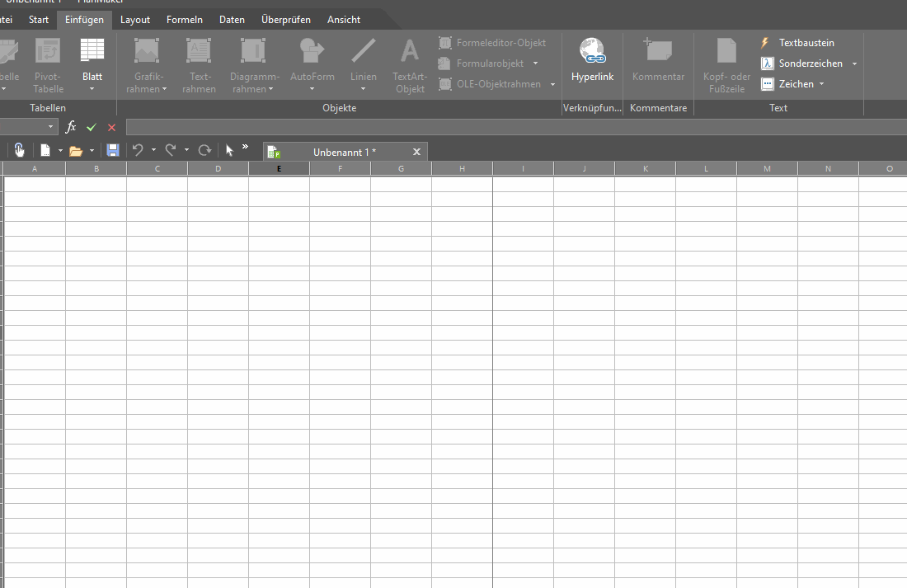Switch to the Layout ribbon tab

point(134,20)
